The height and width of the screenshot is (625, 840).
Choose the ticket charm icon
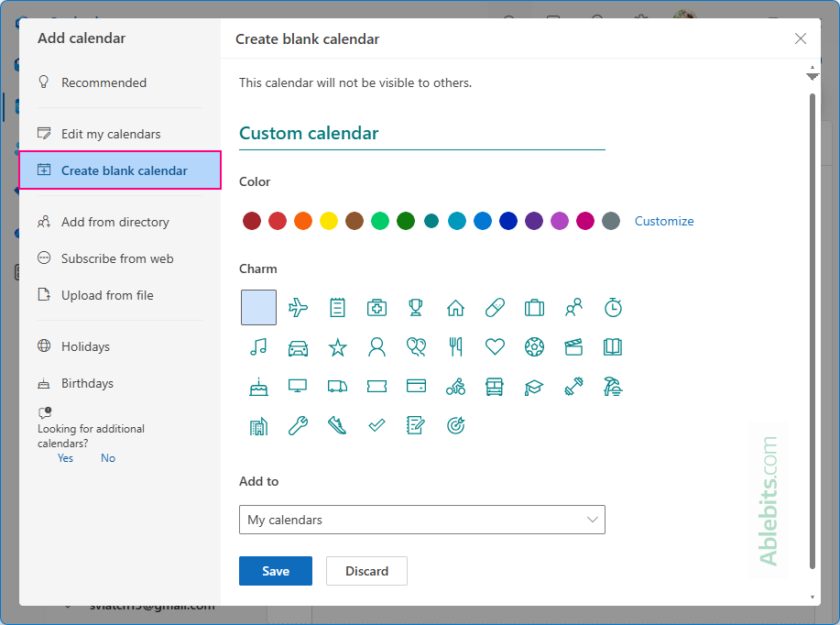coord(376,386)
